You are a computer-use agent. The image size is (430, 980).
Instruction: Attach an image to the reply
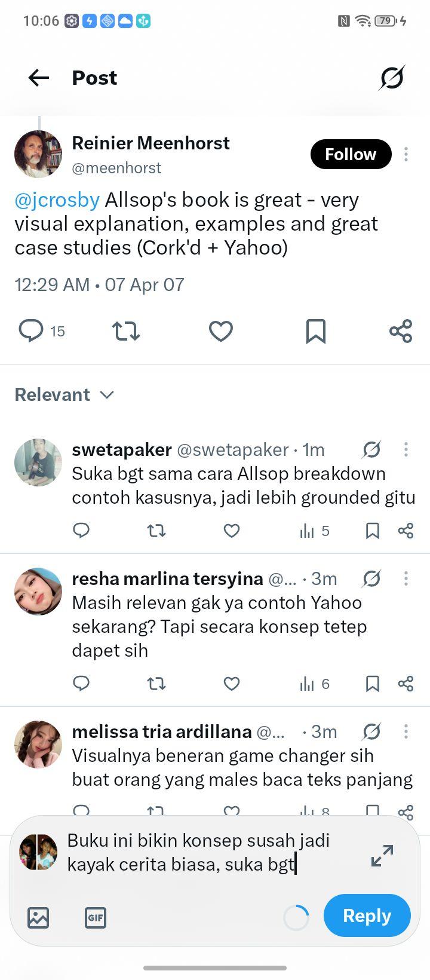38,917
